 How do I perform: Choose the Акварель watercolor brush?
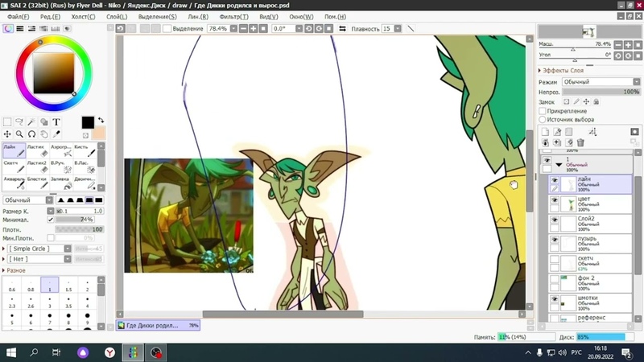coord(14,183)
